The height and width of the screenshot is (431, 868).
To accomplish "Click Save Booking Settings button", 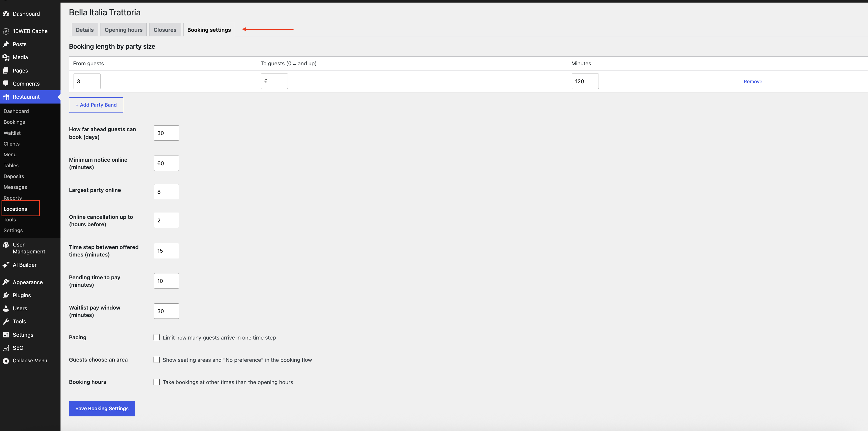I will tap(102, 409).
